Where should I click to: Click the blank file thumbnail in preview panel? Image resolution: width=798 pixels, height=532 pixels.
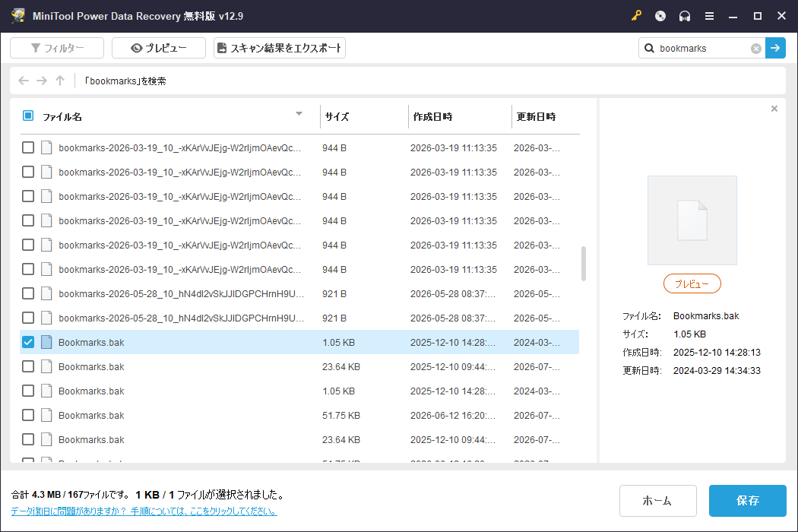pos(692,220)
